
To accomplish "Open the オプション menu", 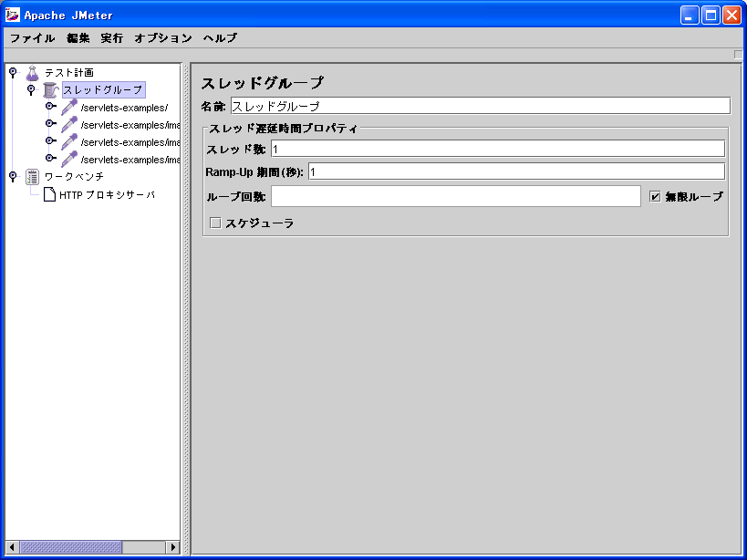I will point(163,38).
